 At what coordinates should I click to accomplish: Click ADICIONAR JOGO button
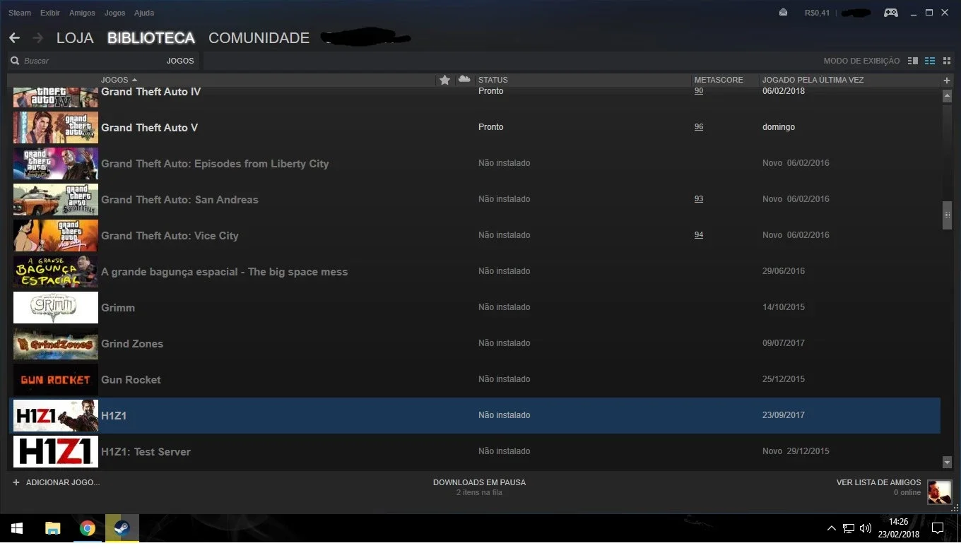57,482
